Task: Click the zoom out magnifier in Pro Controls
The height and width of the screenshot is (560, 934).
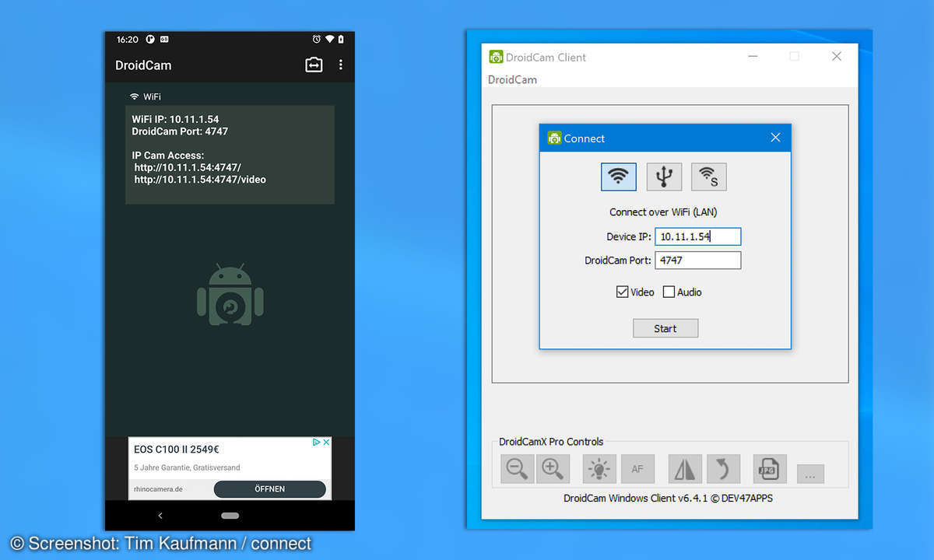Action: [518, 469]
